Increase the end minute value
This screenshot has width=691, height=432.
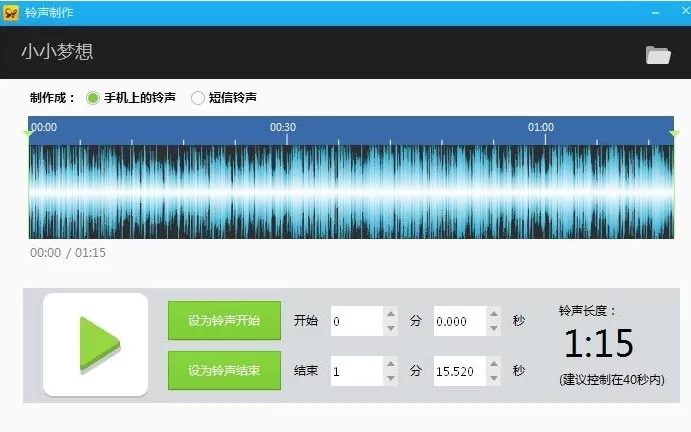pos(391,364)
